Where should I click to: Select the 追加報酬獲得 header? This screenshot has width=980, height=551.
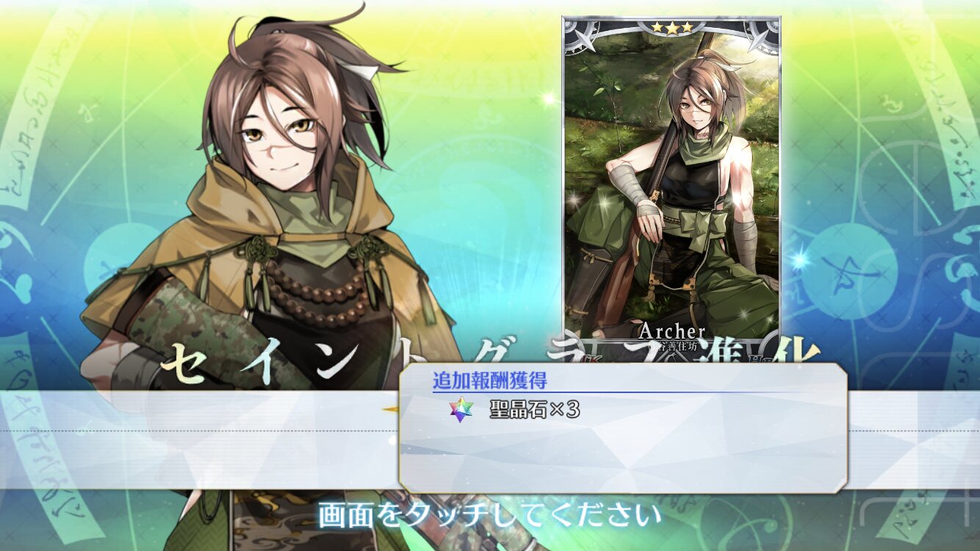[x=489, y=380]
